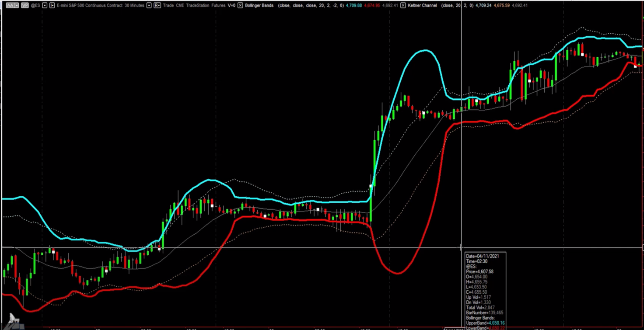Toggle off the Bollinger Bands X checkbox
This screenshot has height=330, width=644.
pos(240,6)
